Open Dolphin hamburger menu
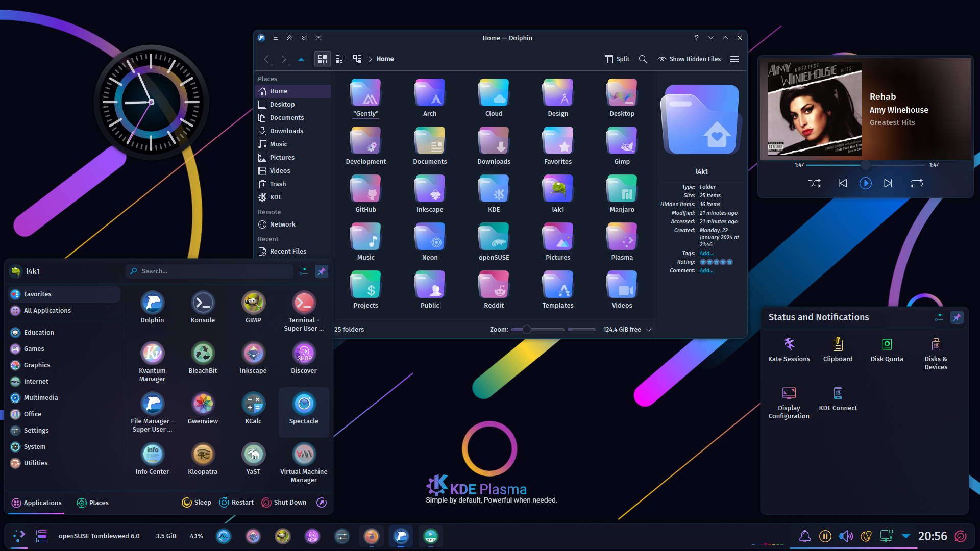The width and height of the screenshot is (980, 551). click(x=734, y=59)
